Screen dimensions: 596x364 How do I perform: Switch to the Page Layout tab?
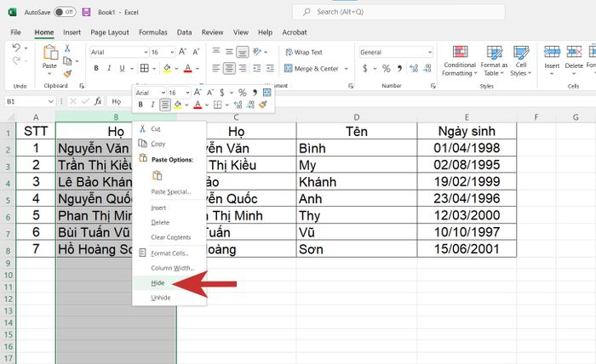(x=110, y=32)
